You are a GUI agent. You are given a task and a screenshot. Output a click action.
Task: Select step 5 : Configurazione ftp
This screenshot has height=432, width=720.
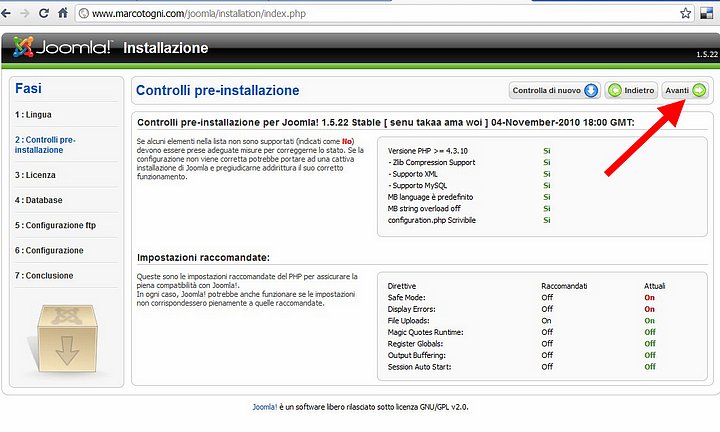tap(55, 225)
